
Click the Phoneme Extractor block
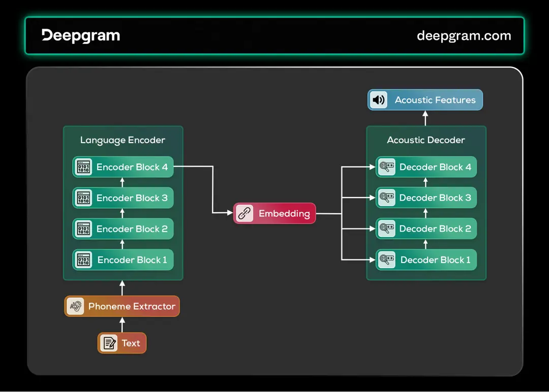point(121,306)
